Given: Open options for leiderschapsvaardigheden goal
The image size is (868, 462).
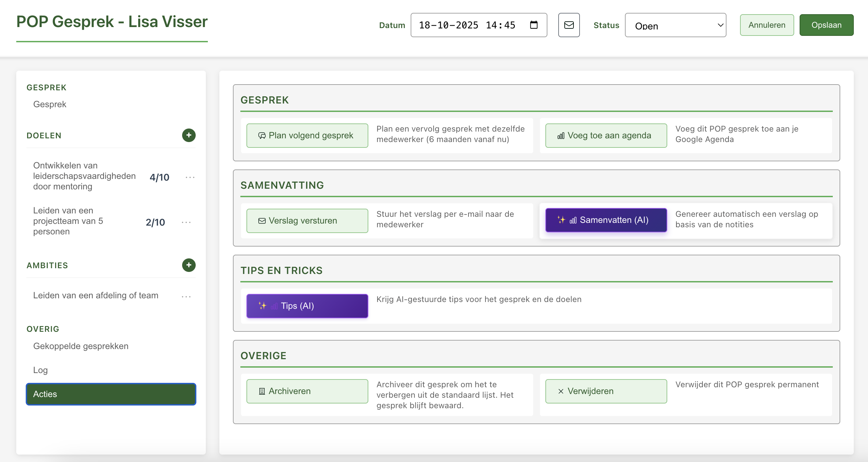Looking at the screenshot, I should pyautogui.click(x=190, y=177).
